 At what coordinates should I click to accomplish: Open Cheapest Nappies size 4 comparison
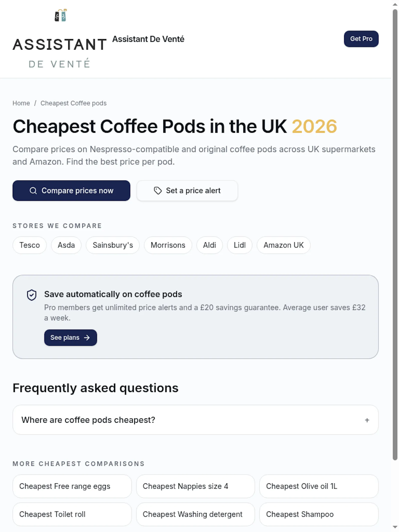[x=196, y=486]
